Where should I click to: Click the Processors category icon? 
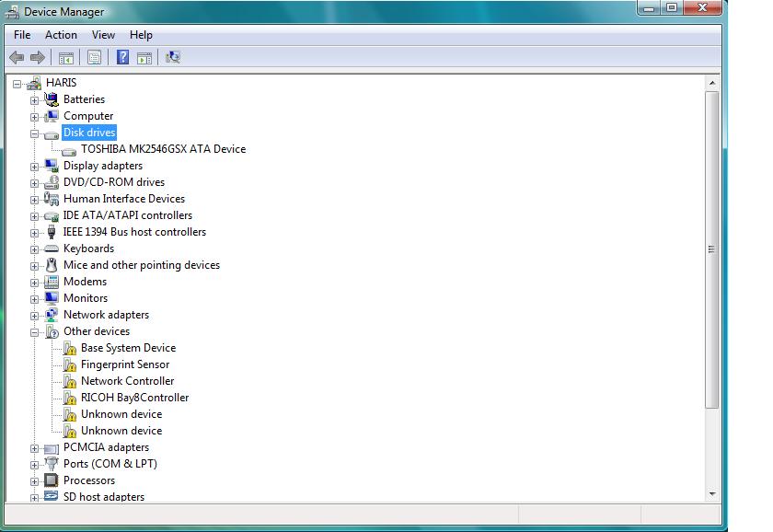[52, 480]
